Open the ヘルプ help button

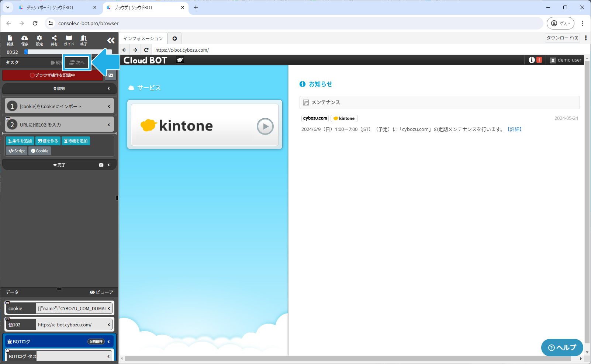coord(562,347)
